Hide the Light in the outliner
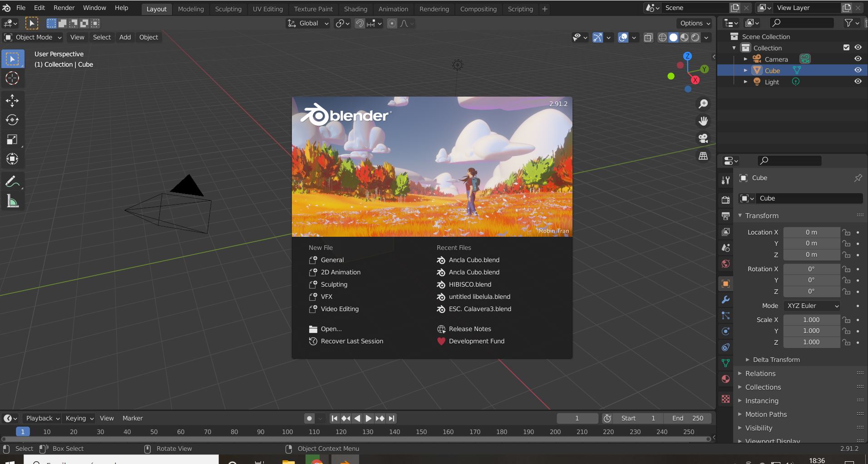Screen dimensions: 868x464 point(858,82)
